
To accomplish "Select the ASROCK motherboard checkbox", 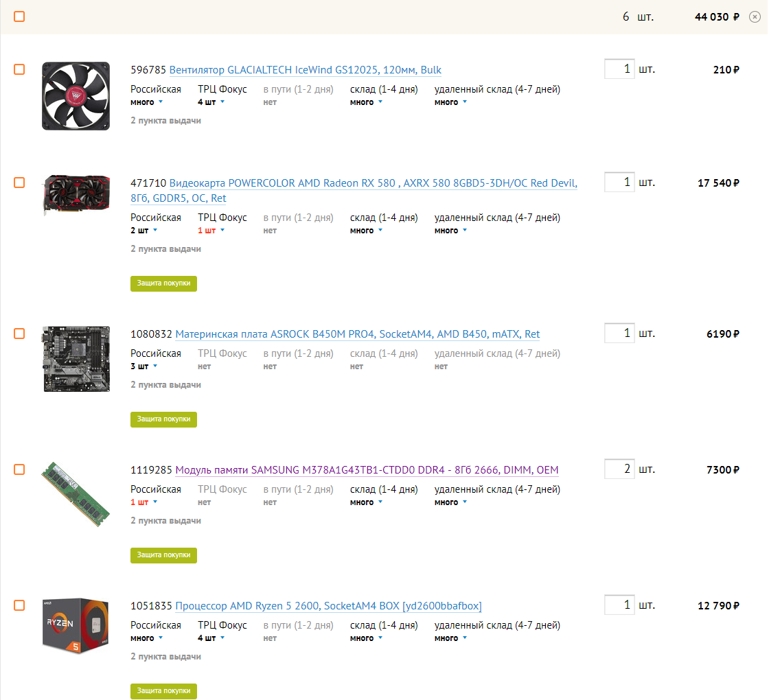I will [19, 334].
